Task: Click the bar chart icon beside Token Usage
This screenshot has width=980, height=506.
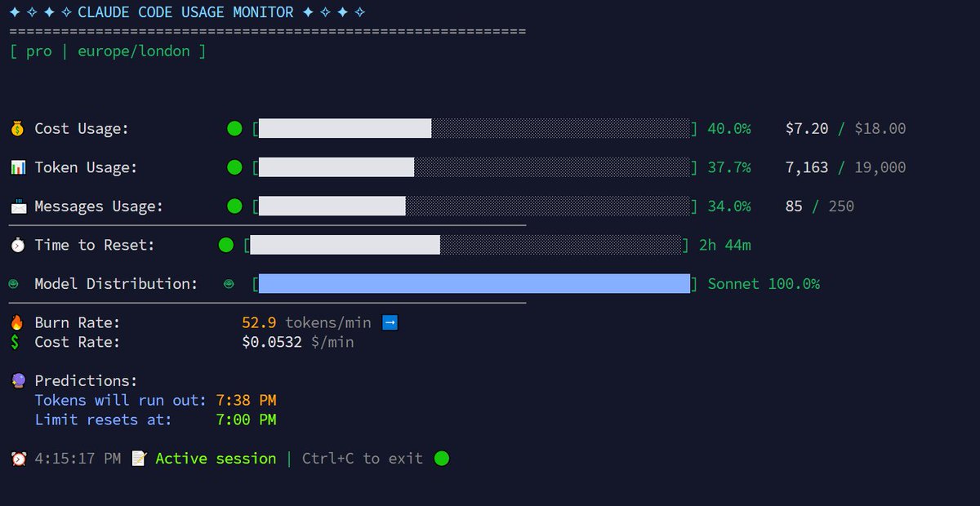Action: [x=18, y=167]
